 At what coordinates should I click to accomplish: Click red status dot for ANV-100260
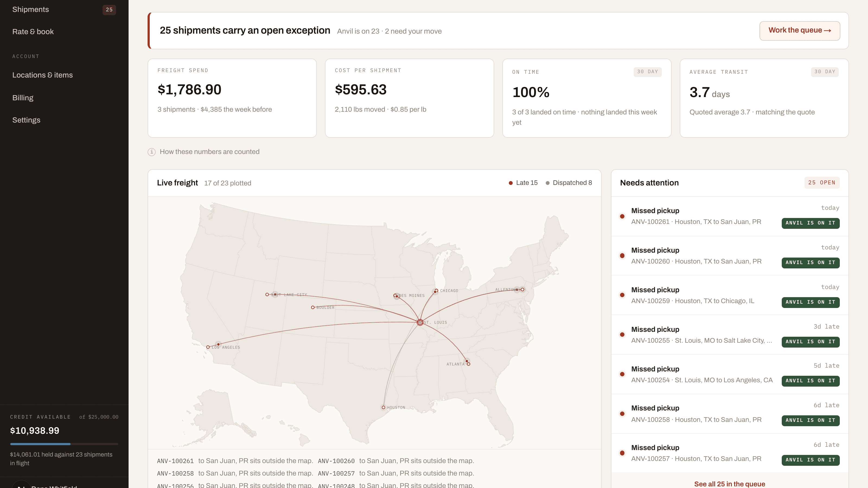[x=622, y=256]
